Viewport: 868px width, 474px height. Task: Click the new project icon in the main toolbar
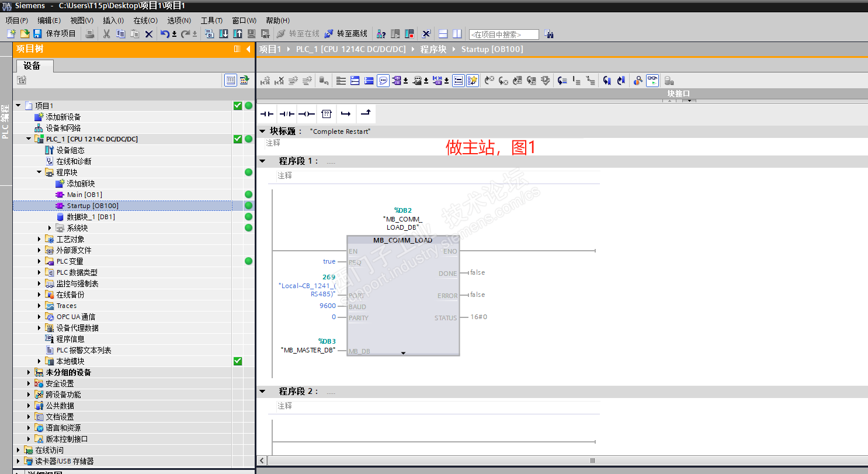pos(11,34)
